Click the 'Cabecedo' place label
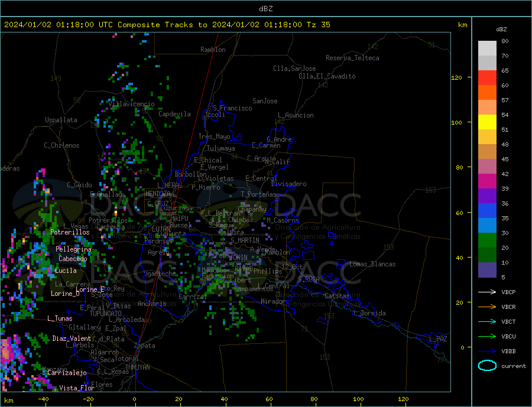 point(73,259)
